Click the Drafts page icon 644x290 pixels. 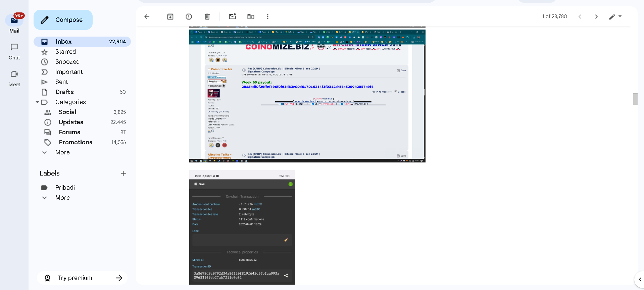pyautogui.click(x=44, y=92)
